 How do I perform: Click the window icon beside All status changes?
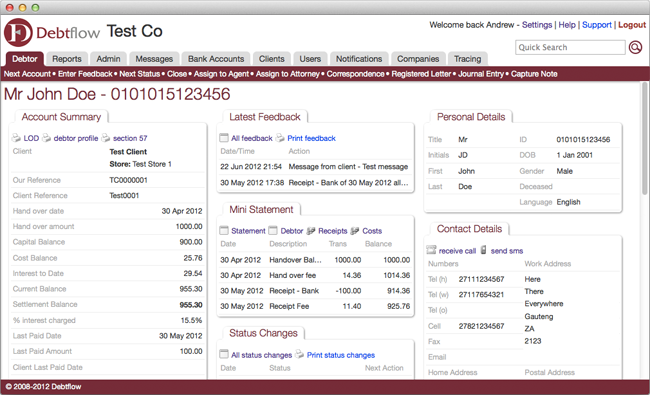pyautogui.click(x=224, y=354)
